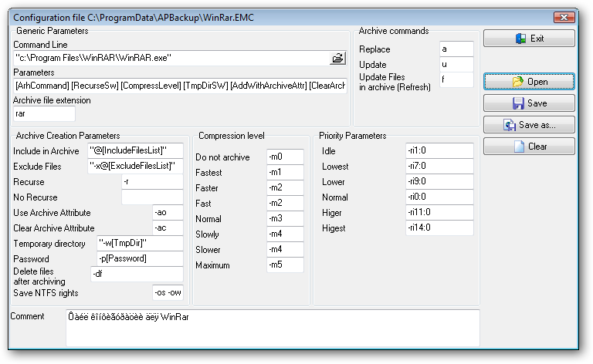Click the Normal priority -ri0:0 field
This screenshot has height=364, width=593.
[439, 197]
